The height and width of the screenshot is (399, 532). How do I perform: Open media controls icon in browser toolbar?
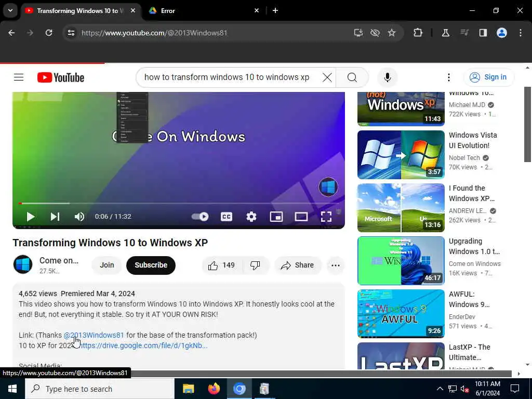pyautogui.click(x=464, y=33)
